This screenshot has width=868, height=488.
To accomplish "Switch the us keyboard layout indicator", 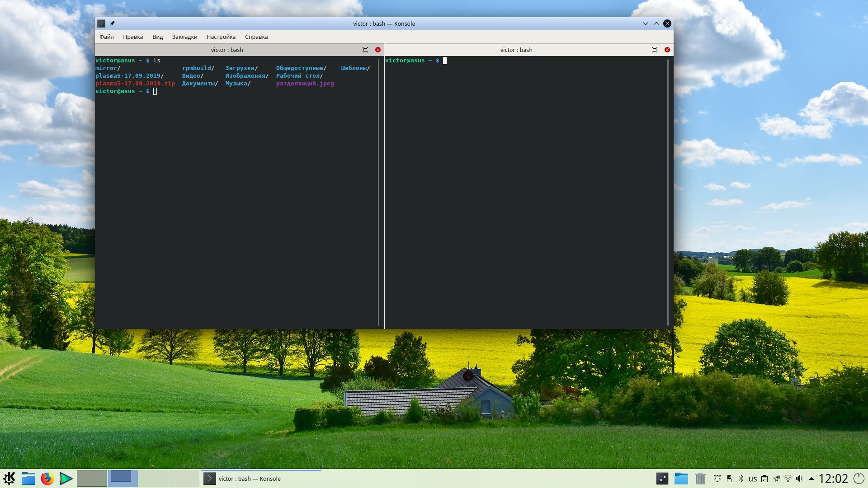I will pos(752,479).
